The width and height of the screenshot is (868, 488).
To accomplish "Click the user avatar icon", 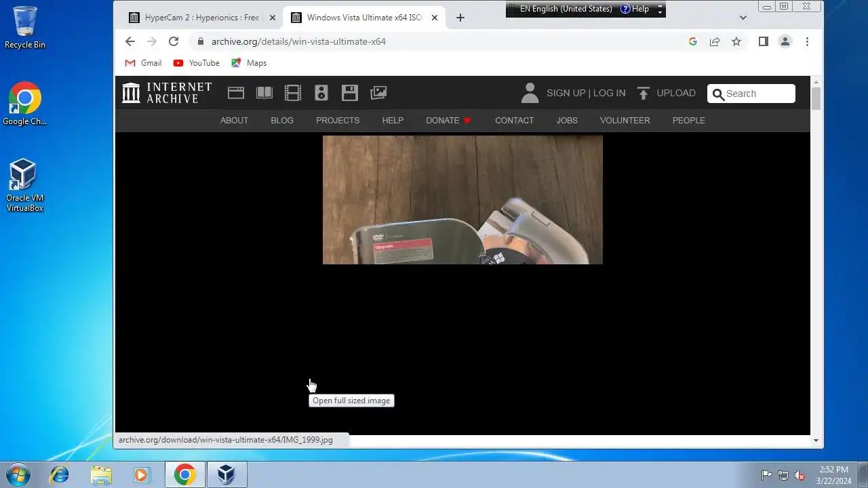I will (530, 93).
